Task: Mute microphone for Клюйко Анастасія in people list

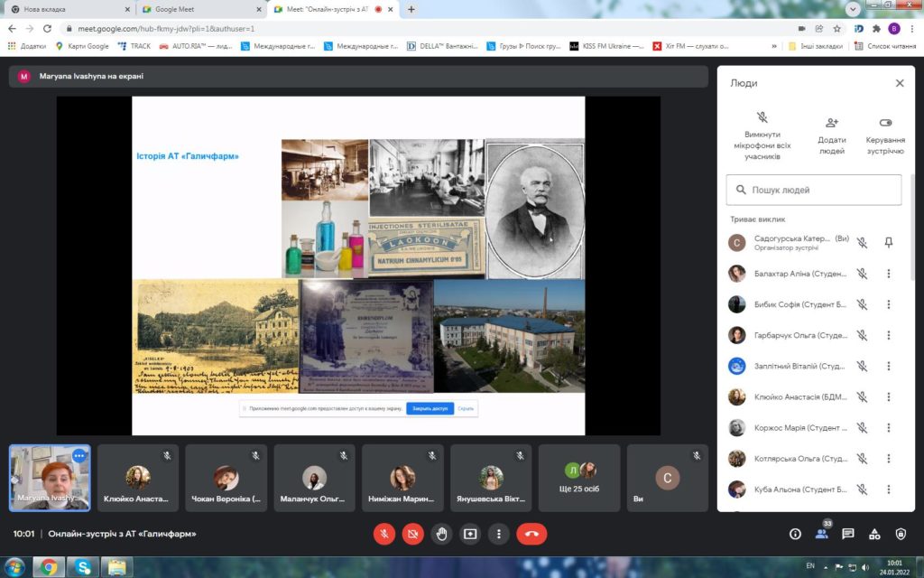Action: click(x=862, y=397)
